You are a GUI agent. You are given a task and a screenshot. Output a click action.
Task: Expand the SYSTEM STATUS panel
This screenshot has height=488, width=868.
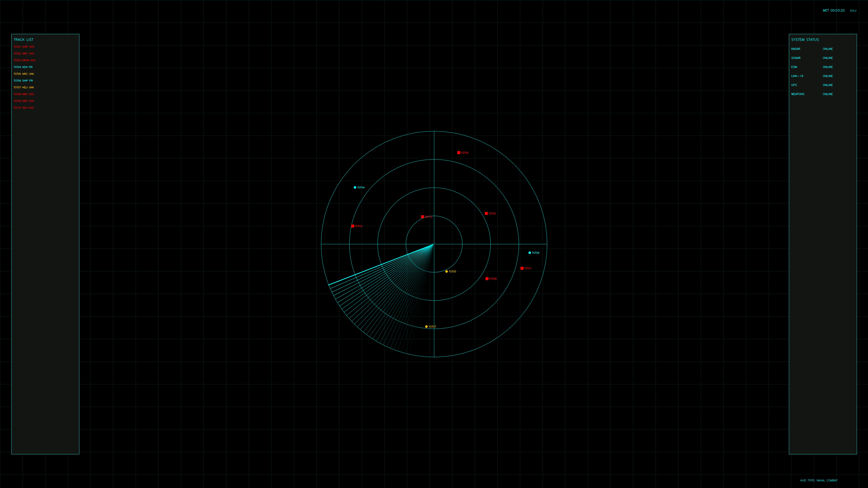[805, 39]
